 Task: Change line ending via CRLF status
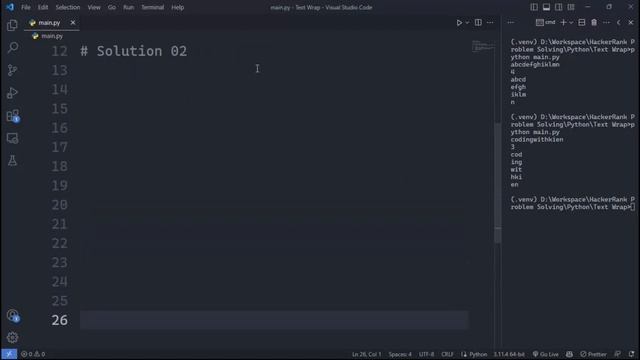(447, 354)
